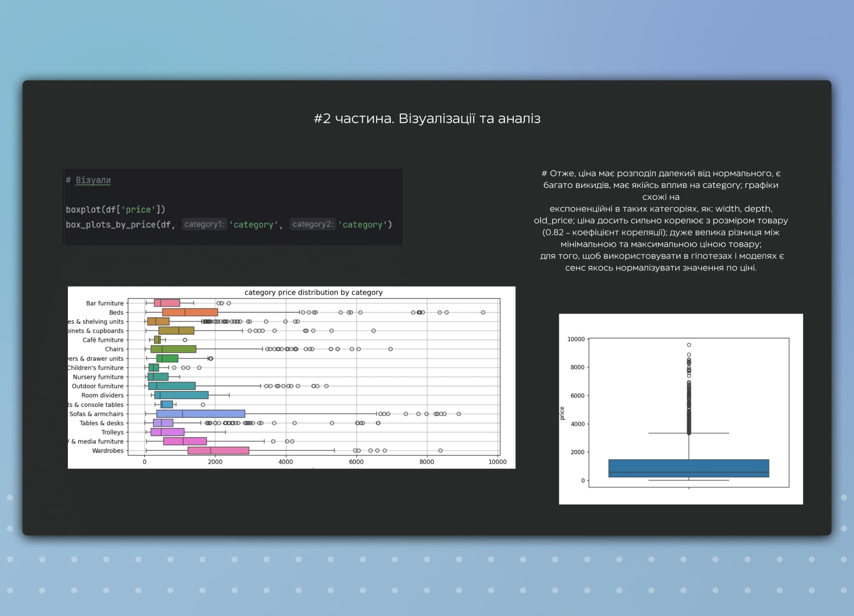Click the 'Room dividers' label
The width and height of the screenshot is (854, 616).
102,395
